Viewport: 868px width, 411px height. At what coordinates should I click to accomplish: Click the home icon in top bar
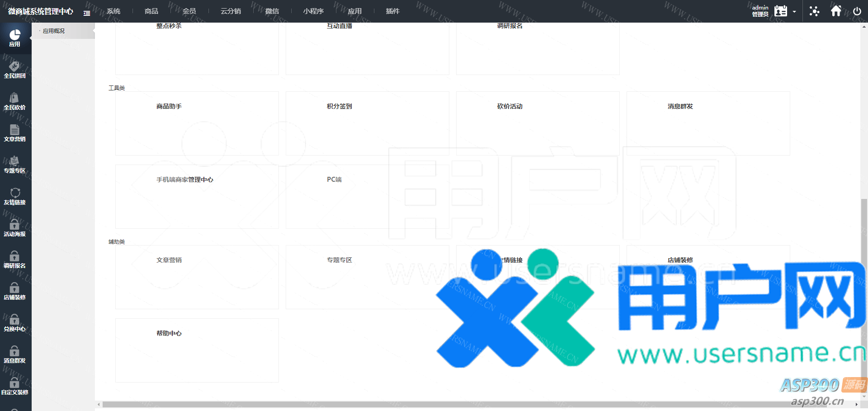coord(836,11)
